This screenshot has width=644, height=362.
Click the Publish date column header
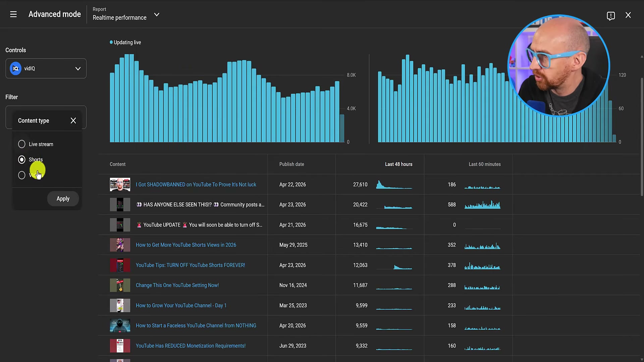pyautogui.click(x=291, y=164)
